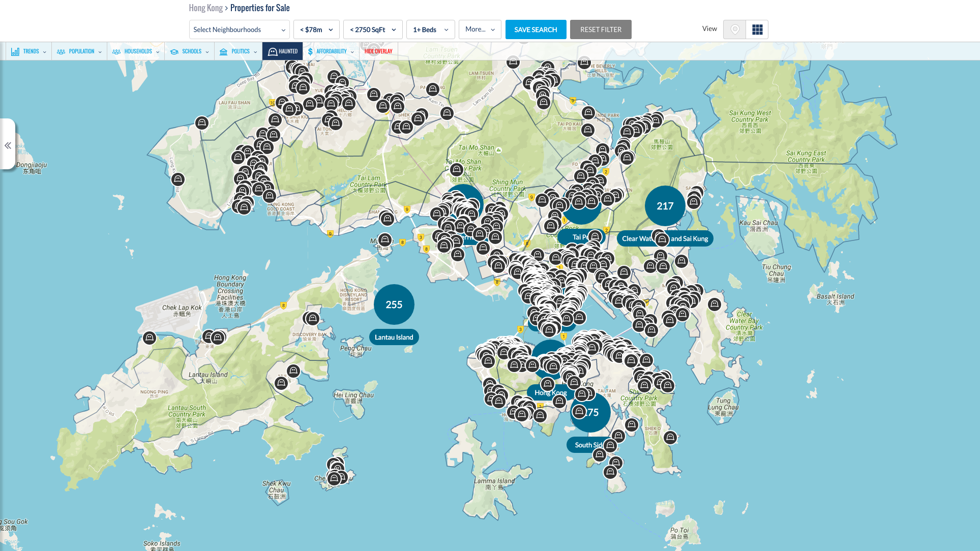Click the Clear Water Bay and Sai Kung label
The image size is (980, 551).
(665, 238)
